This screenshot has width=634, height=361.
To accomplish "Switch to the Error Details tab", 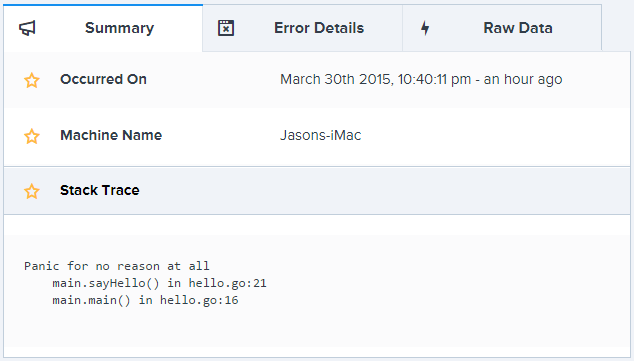I will point(302,28).
